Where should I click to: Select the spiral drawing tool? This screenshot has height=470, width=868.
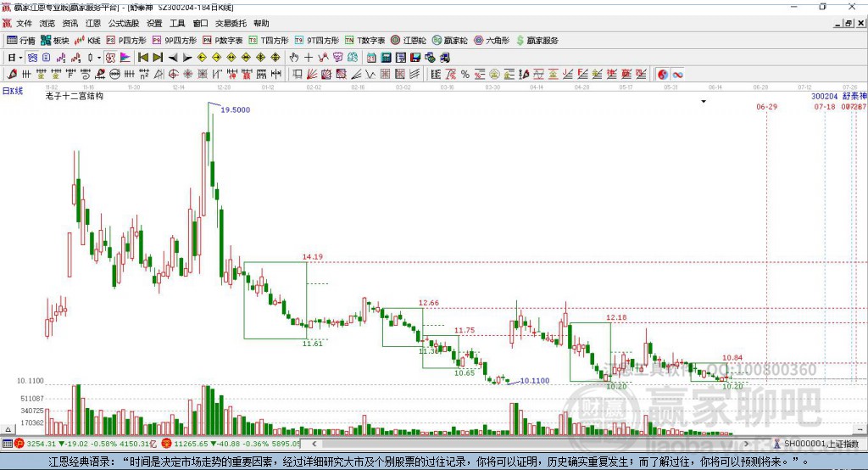tap(86, 75)
